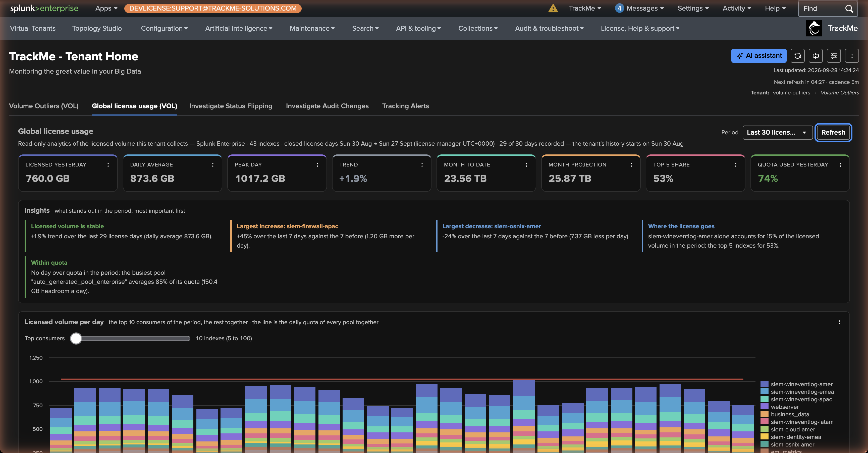Open the Period selector Last 30 license days
This screenshot has height=453, width=868.
point(777,132)
